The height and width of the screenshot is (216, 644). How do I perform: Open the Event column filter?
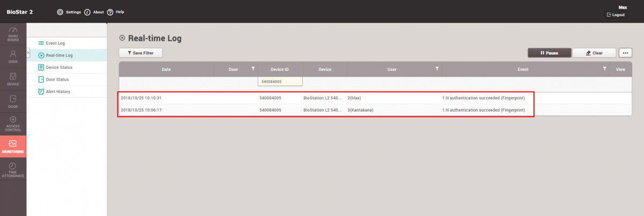pos(605,69)
